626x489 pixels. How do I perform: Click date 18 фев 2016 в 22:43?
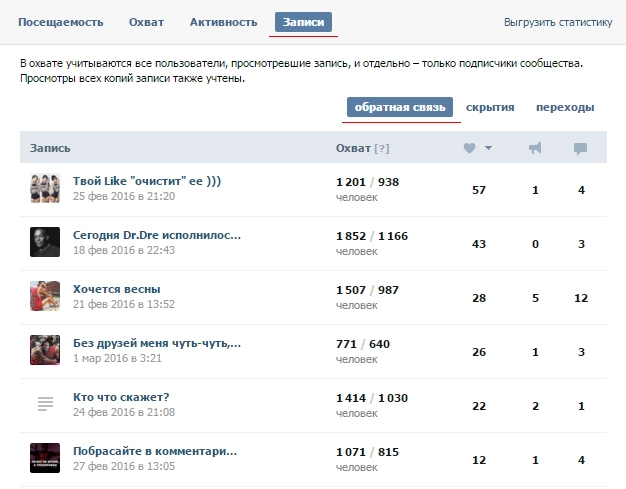(124, 250)
